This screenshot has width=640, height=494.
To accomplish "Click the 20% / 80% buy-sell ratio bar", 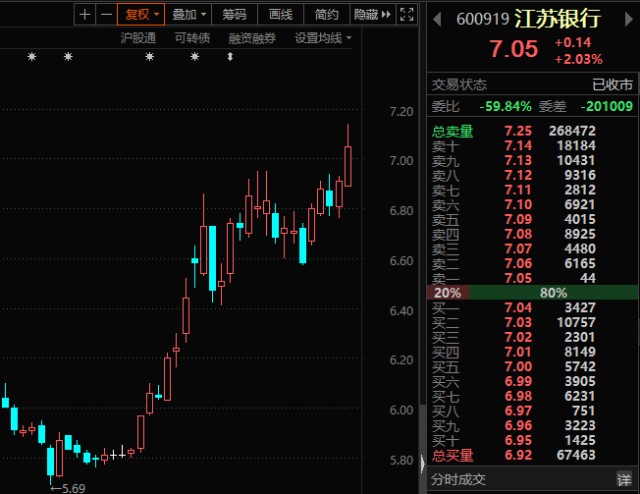I will tap(532, 293).
